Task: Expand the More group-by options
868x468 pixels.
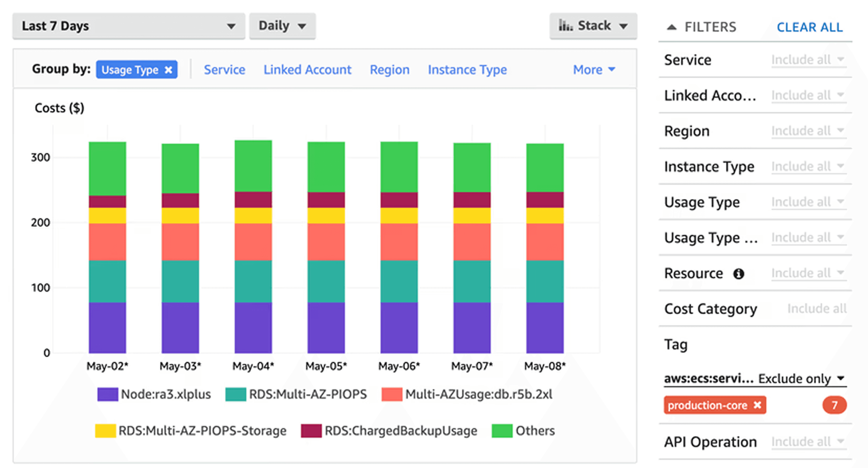Action: [x=594, y=70]
